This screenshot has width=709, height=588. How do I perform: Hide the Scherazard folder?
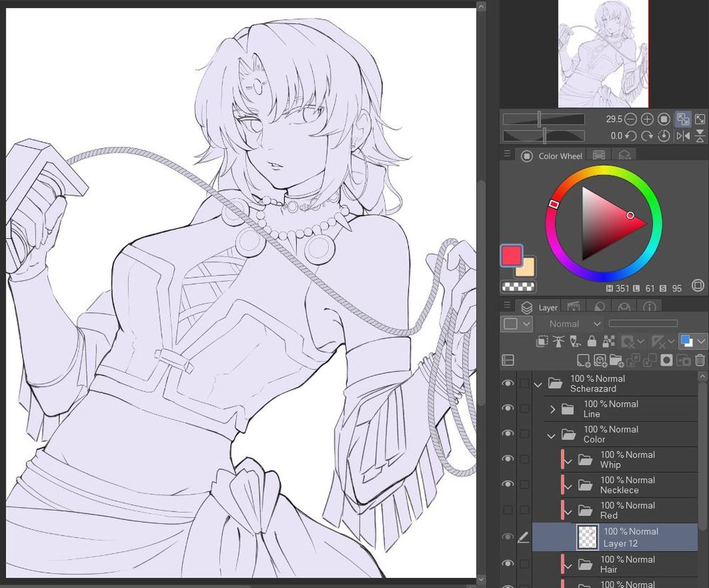[508, 384]
